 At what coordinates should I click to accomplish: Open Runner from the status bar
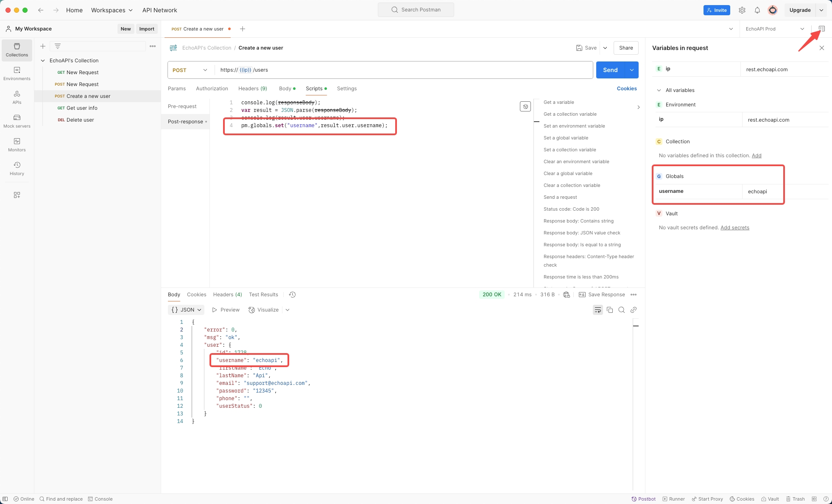[x=674, y=499]
